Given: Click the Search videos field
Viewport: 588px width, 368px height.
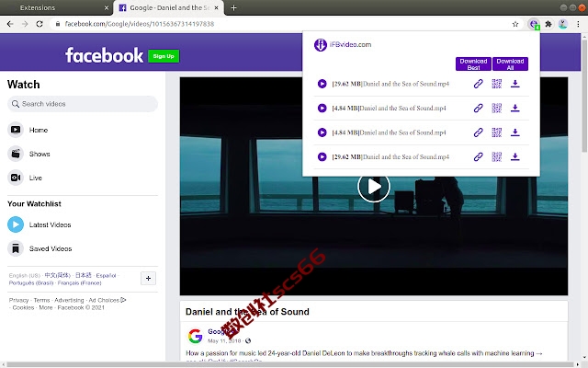Looking at the screenshot, I should pyautogui.click(x=83, y=104).
